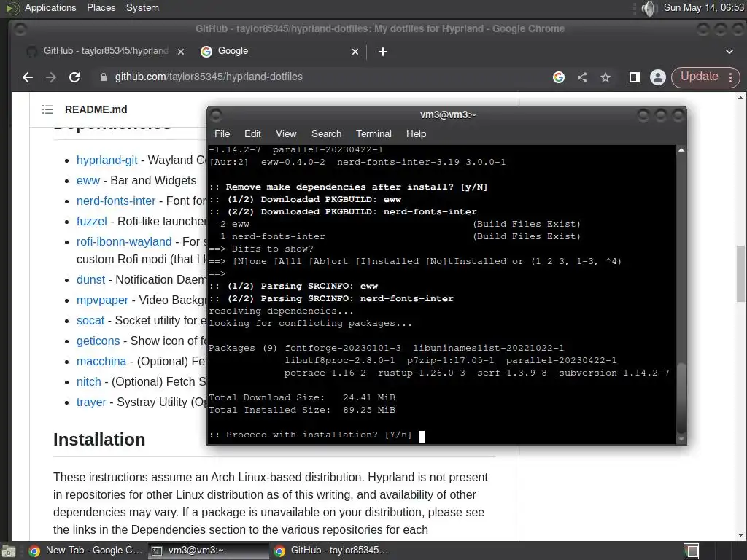
Task: Click the forward navigation arrow
Action: pos(51,77)
